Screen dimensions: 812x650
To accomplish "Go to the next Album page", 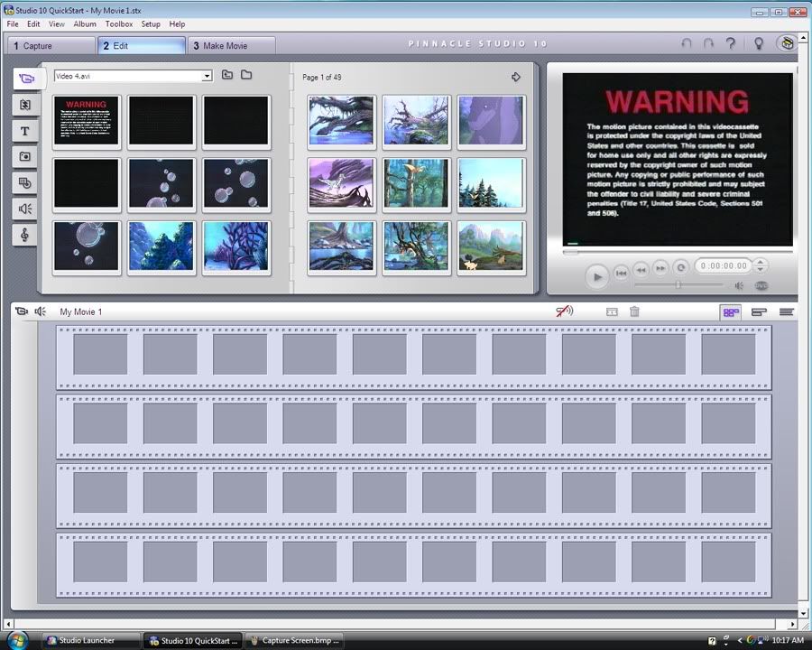I will [516, 78].
